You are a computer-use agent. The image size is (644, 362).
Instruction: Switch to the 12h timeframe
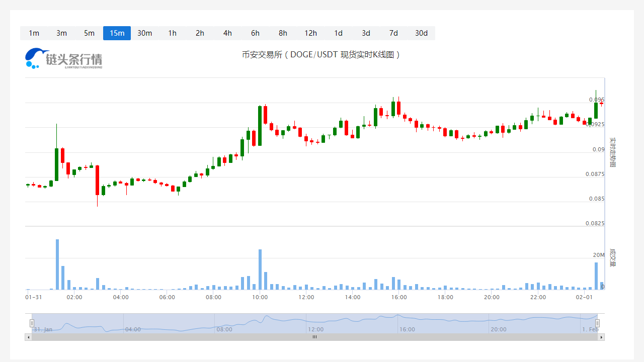(x=310, y=33)
